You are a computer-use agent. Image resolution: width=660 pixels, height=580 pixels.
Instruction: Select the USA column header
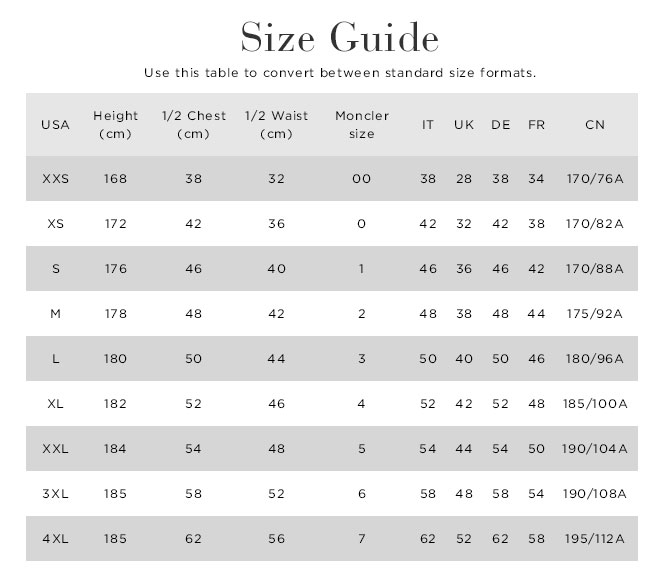pyautogui.click(x=55, y=125)
